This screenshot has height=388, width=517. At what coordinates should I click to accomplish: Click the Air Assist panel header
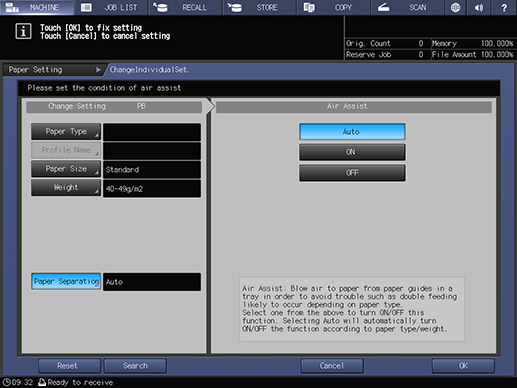(x=354, y=107)
